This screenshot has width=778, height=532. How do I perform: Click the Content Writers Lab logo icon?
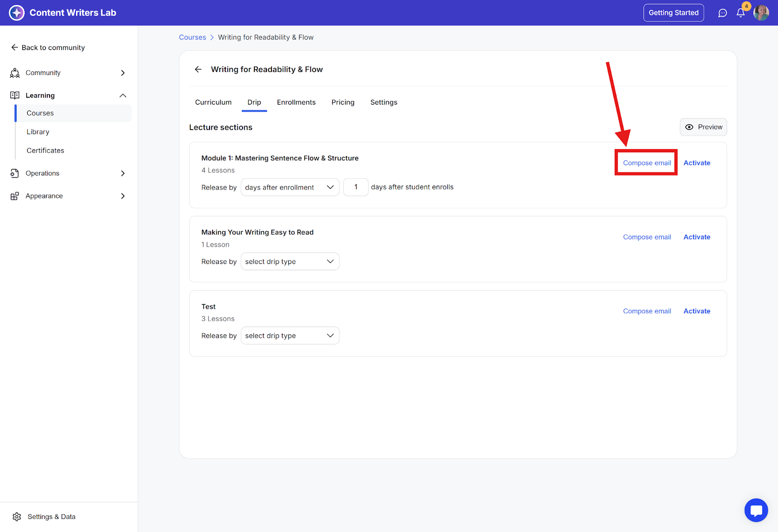17,13
